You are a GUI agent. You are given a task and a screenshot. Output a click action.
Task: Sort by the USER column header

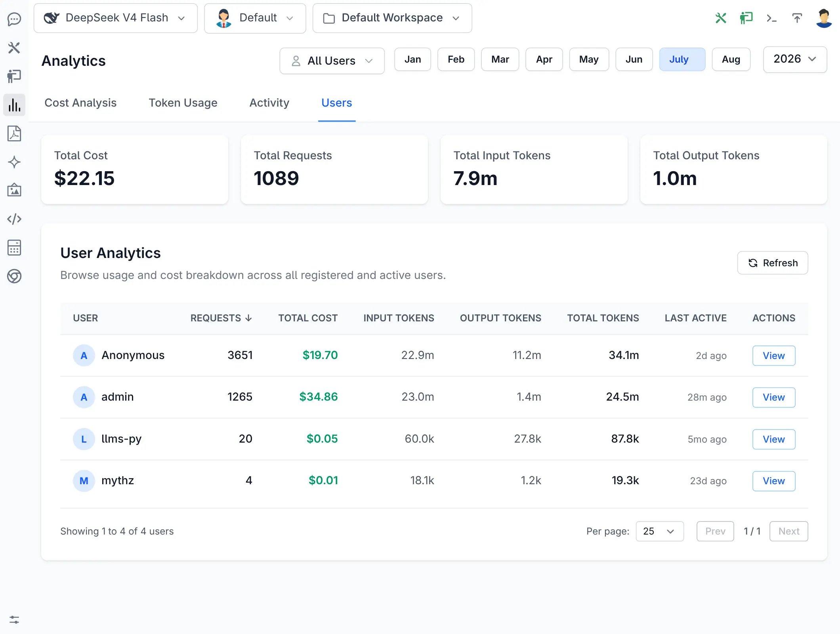point(85,318)
